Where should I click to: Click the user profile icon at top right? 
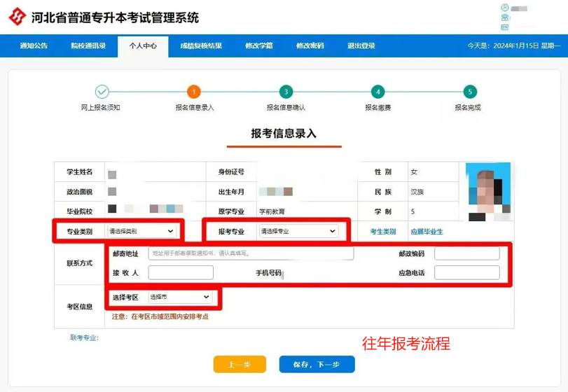(x=504, y=8)
